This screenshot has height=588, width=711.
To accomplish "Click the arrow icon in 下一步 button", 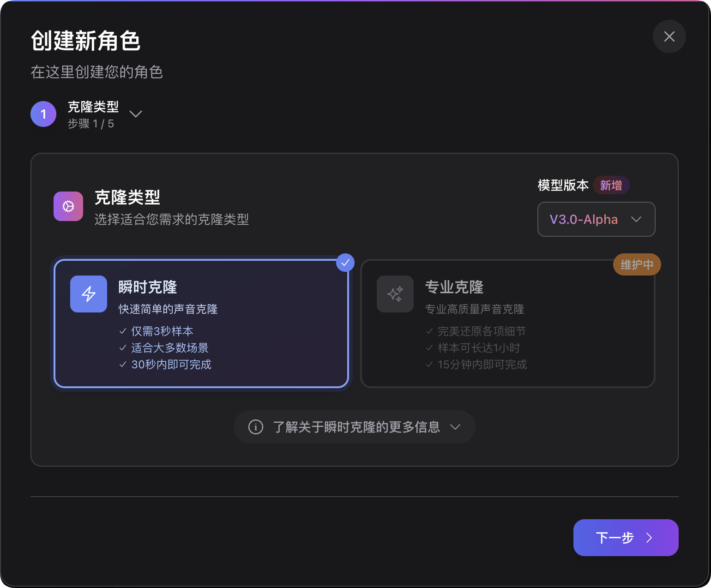I will tap(649, 538).
